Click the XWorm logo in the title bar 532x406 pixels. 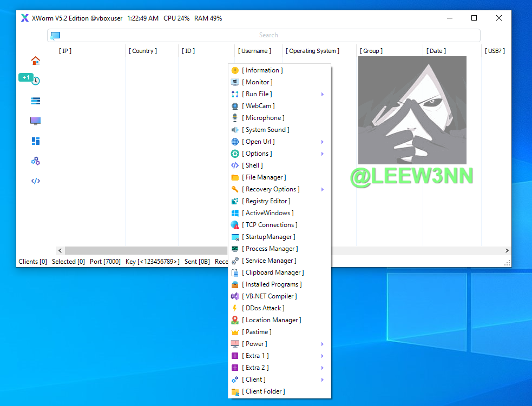tap(25, 18)
